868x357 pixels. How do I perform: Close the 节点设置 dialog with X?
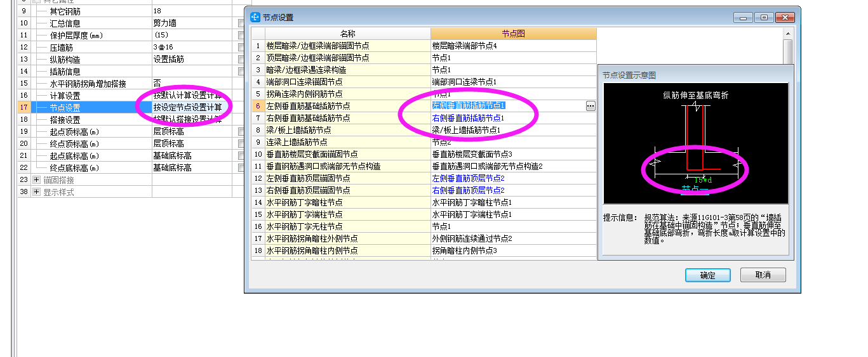click(x=785, y=17)
